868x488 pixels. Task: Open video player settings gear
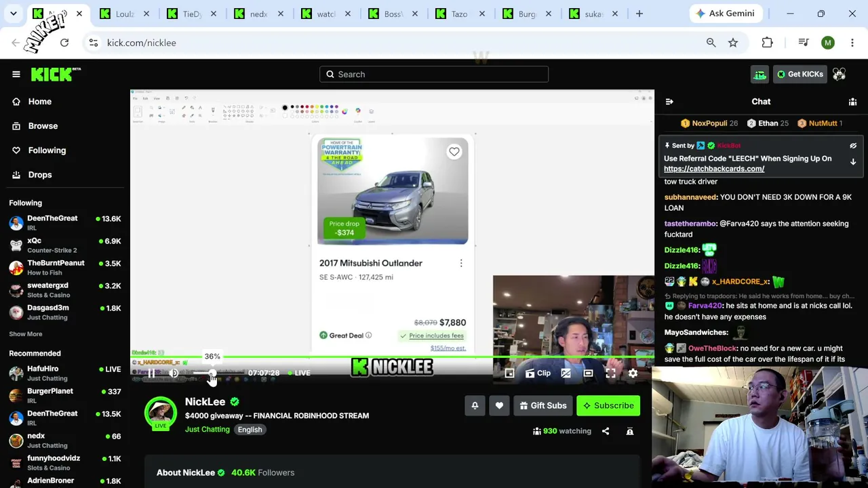(x=633, y=373)
